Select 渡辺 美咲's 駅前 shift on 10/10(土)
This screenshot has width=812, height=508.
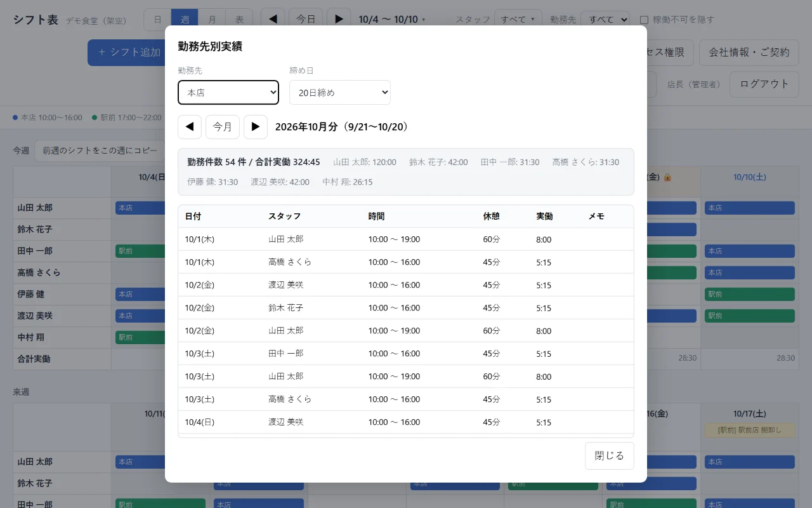[750, 316]
